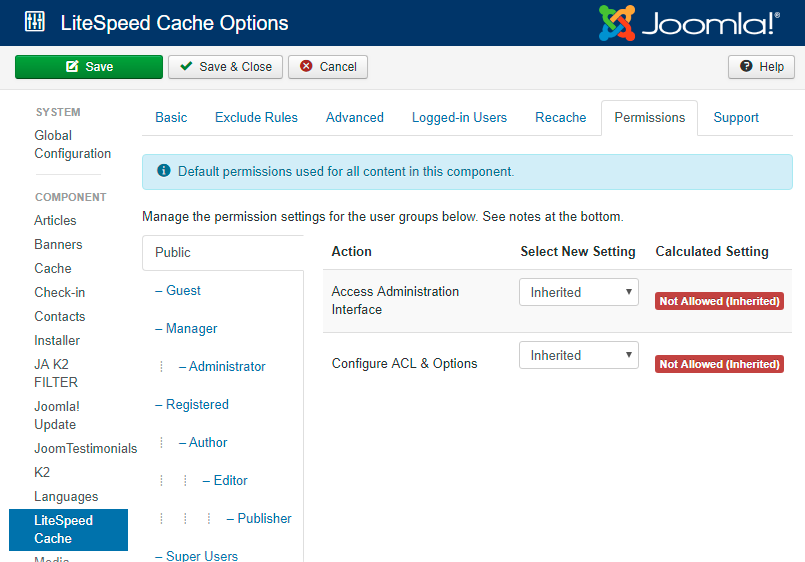Open JoomTestimonials component options
The image size is (805, 562).
[85, 448]
